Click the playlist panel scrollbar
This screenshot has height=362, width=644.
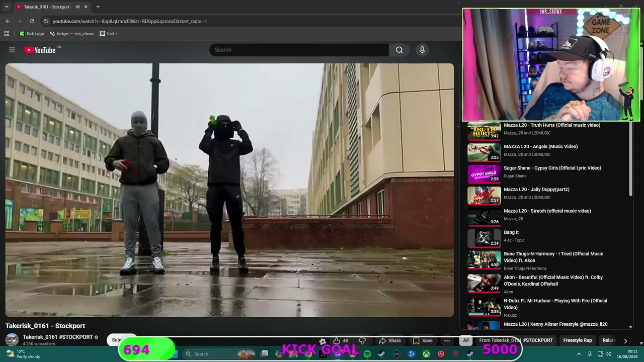coord(630,158)
